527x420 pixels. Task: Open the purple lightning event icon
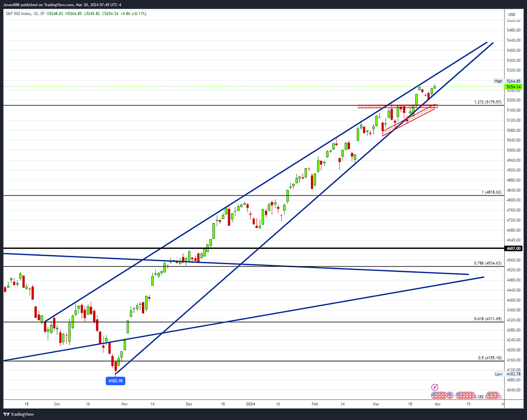(435, 387)
